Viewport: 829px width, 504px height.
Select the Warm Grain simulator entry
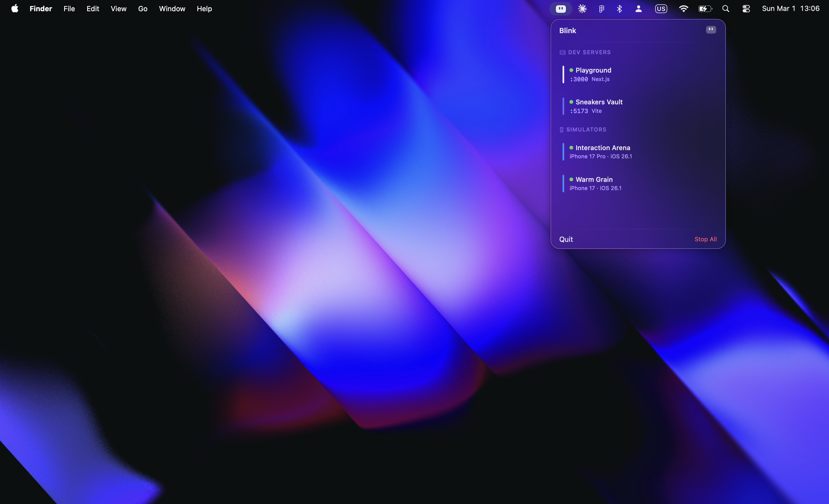594,183
